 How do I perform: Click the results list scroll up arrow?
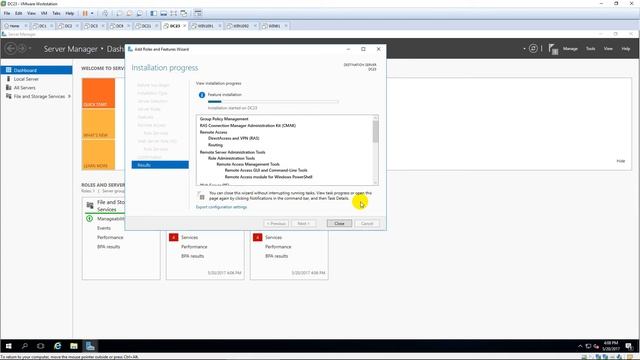click(x=376, y=118)
